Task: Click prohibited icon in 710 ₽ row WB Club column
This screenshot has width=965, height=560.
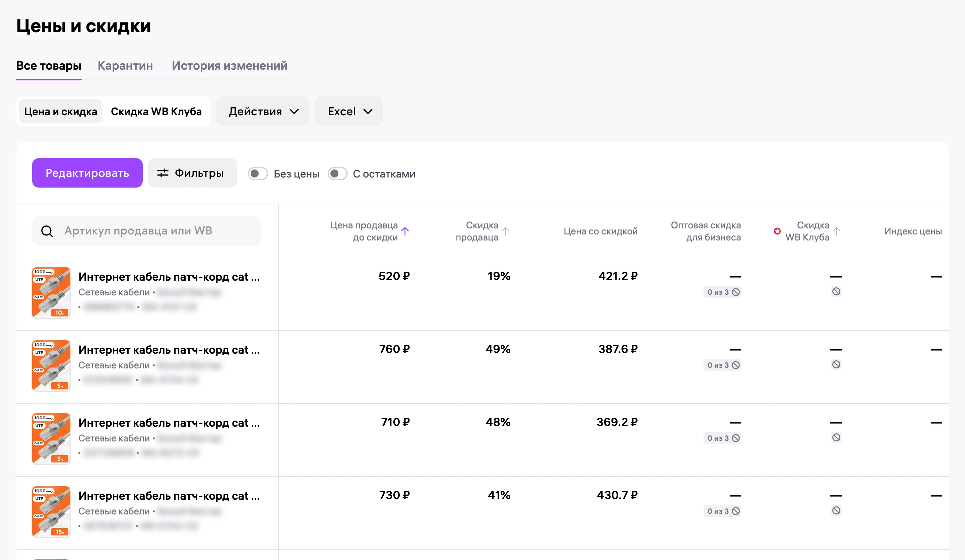Action: pos(836,437)
